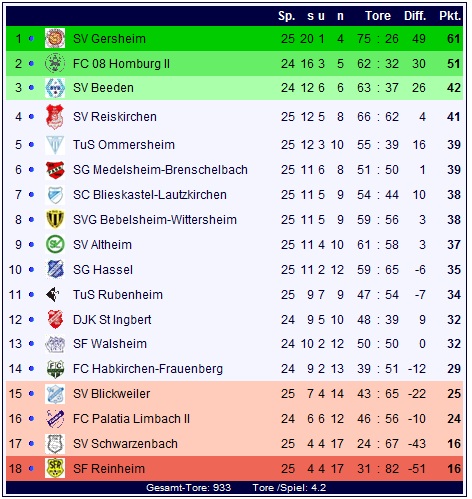Click the SV Altheim green circle logo
This screenshot has width=472, height=499.
click(x=55, y=244)
